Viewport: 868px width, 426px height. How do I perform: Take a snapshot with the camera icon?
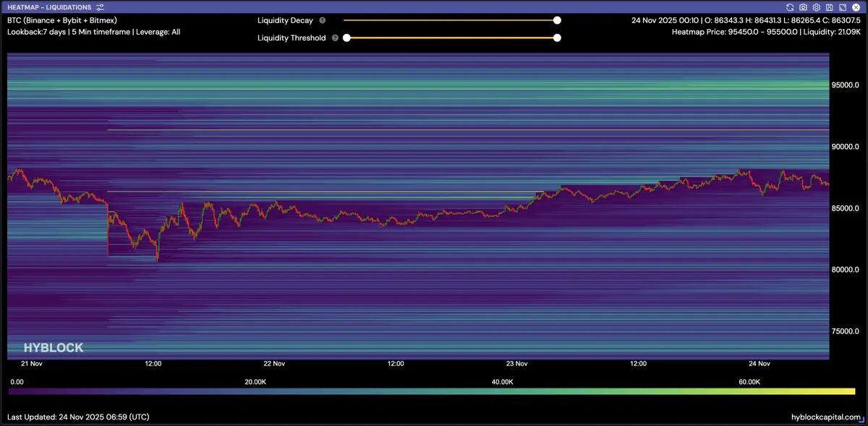[x=803, y=7]
